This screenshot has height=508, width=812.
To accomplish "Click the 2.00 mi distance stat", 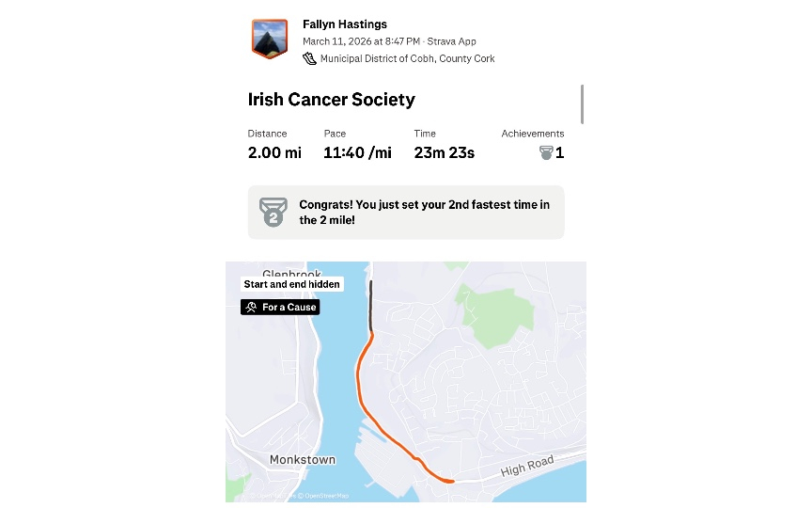I will (274, 152).
